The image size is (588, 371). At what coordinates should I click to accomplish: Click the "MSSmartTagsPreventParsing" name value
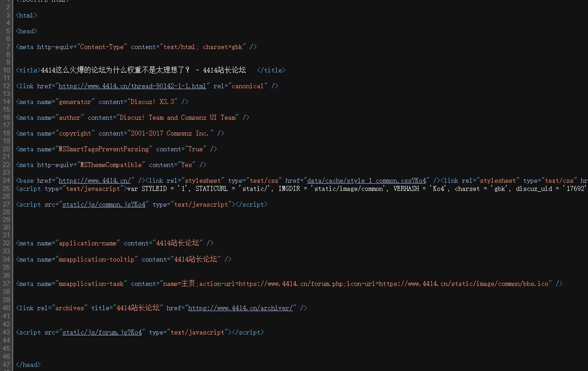[x=103, y=149]
